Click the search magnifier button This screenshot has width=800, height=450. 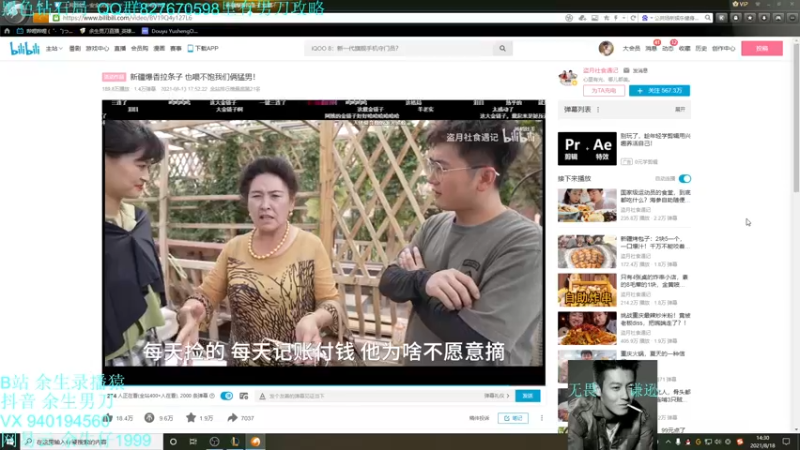pos(503,48)
